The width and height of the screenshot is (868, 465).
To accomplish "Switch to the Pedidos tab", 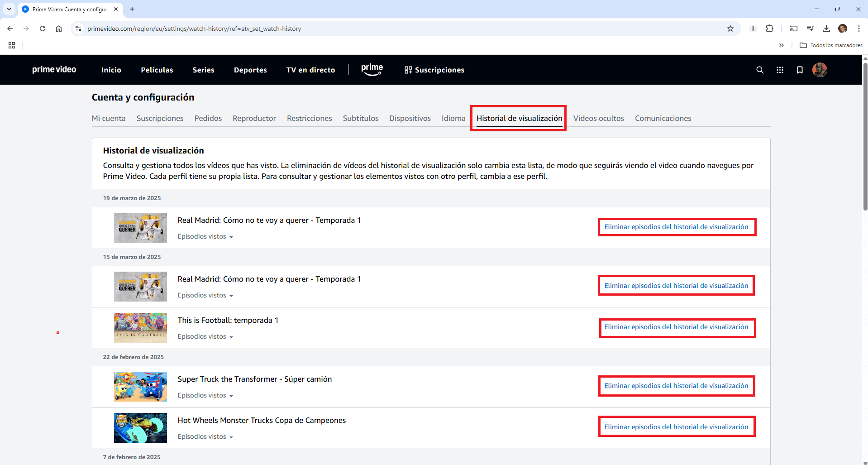I will click(x=208, y=118).
